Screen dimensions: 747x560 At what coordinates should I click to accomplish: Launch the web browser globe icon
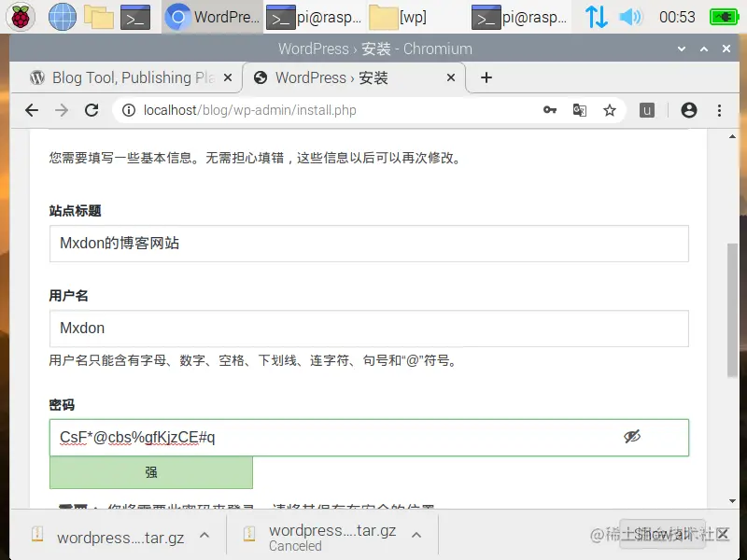(x=63, y=17)
